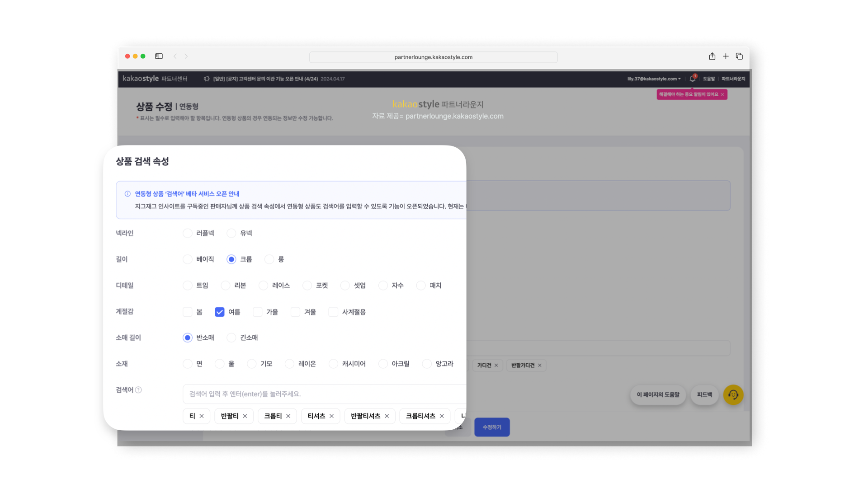868x488 pixels.
Task: Select the 자수 detail radio
Action: tap(383, 286)
